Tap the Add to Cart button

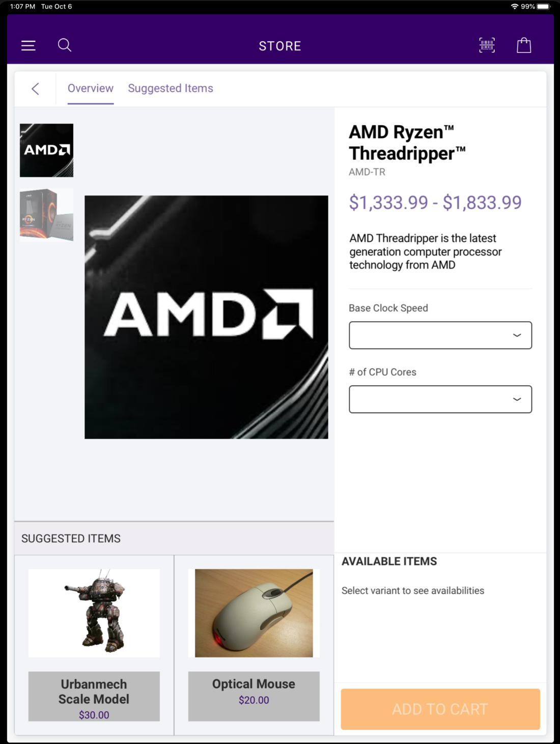[x=440, y=709]
